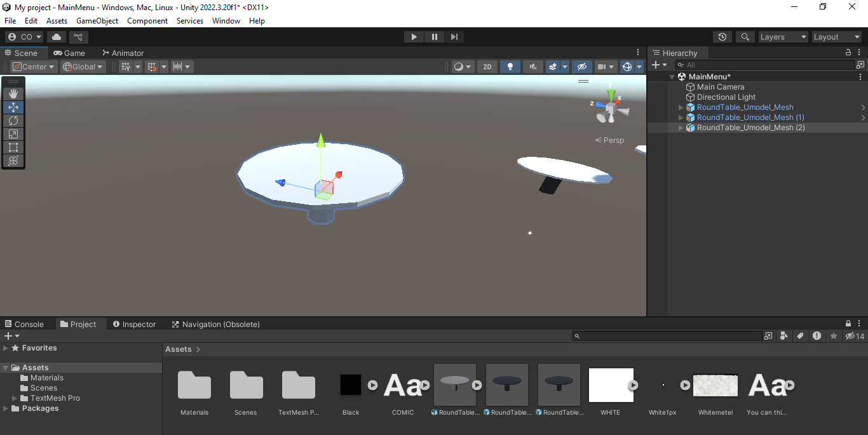Select the Rotate tool
Viewport: 868px width, 435px height.
pyautogui.click(x=13, y=120)
